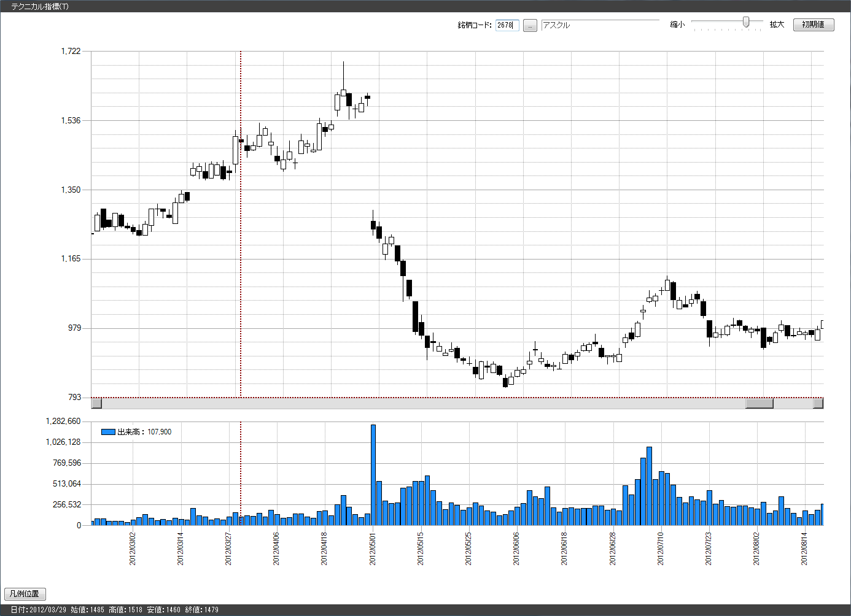Click the 1,165 price axis label
This screenshot has width=851, height=616.
(71, 258)
